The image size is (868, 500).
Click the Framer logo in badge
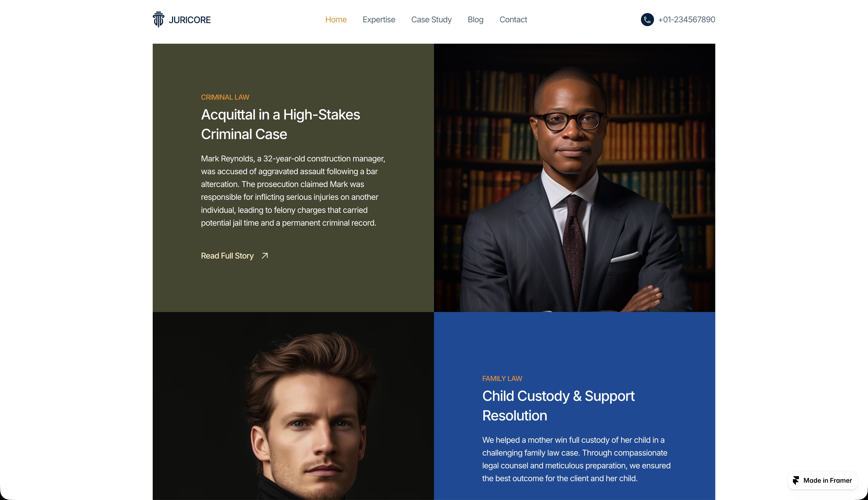click(x=796, y=480)
